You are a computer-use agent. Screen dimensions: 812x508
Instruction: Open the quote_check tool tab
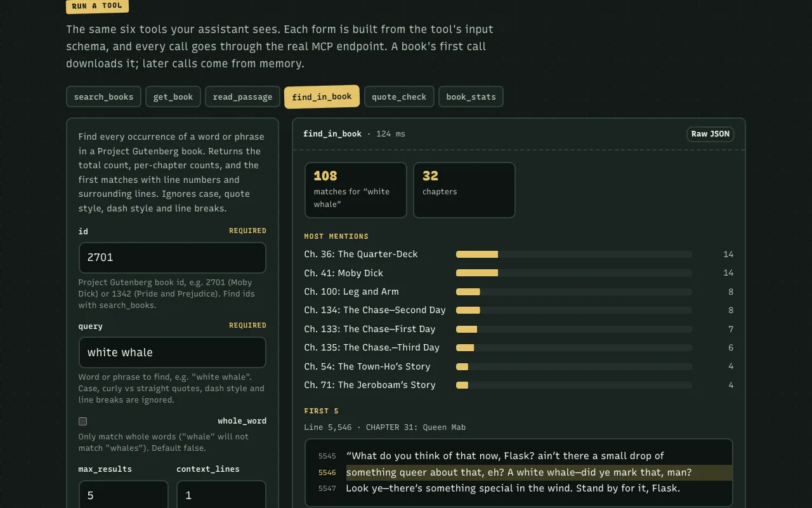point(399,97)
